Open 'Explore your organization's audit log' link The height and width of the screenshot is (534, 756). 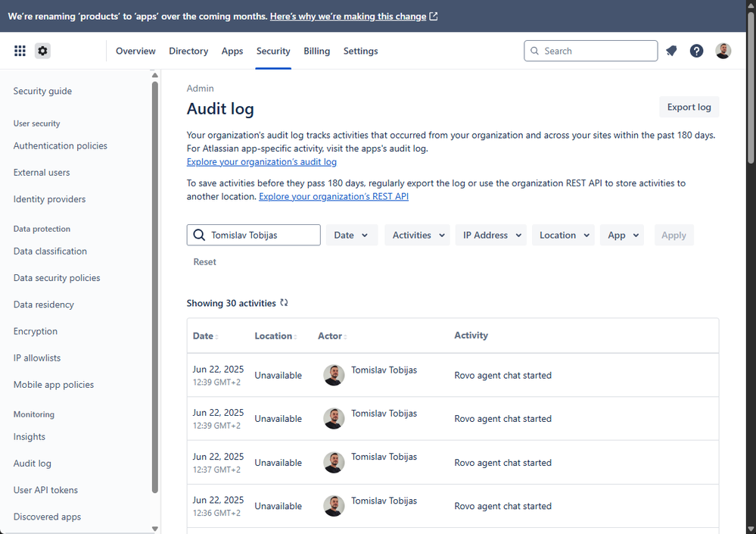click(261, 161)
